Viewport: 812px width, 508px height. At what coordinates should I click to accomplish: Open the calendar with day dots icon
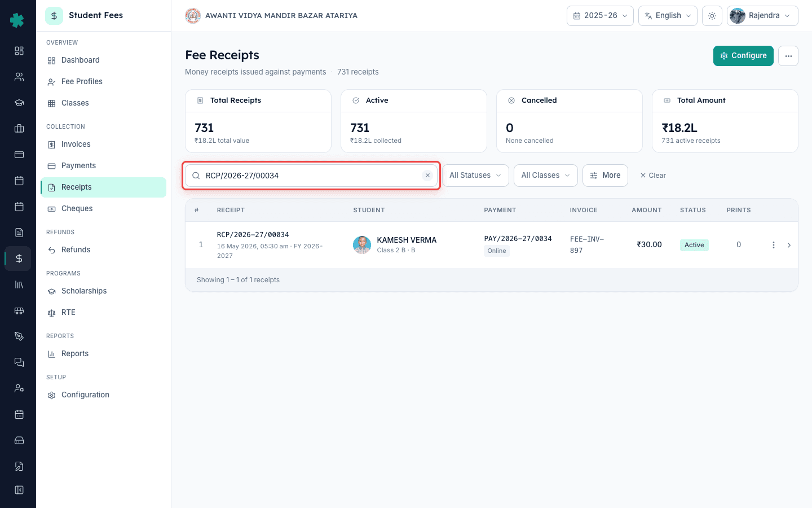19,414
